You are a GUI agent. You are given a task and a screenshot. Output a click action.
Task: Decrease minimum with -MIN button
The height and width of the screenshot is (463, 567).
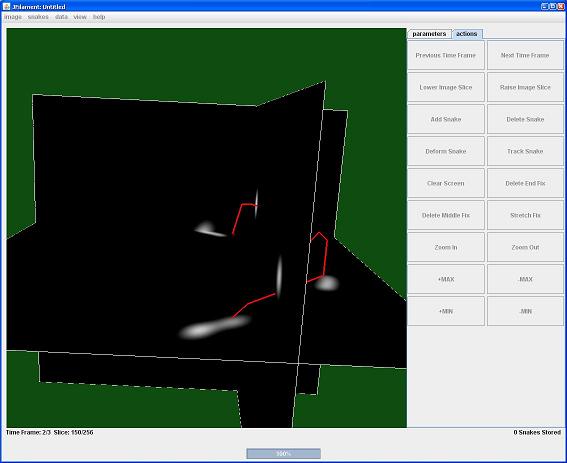click(x=525, y=311)
